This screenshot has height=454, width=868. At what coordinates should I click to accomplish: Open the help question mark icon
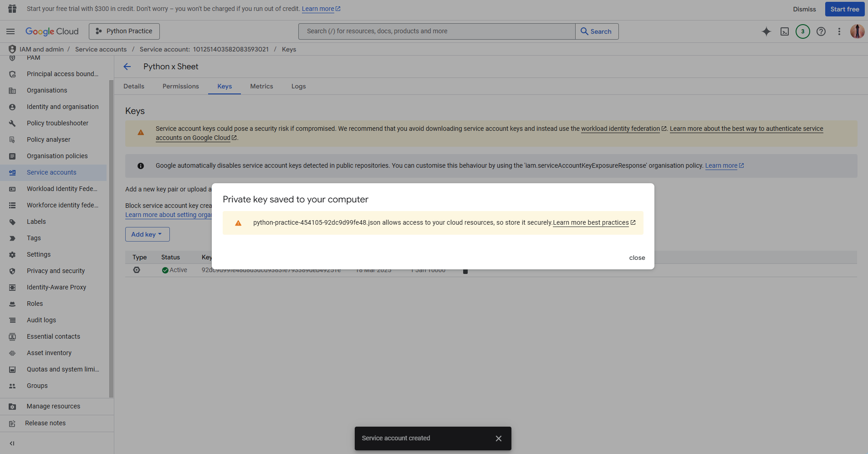(821, 31)
